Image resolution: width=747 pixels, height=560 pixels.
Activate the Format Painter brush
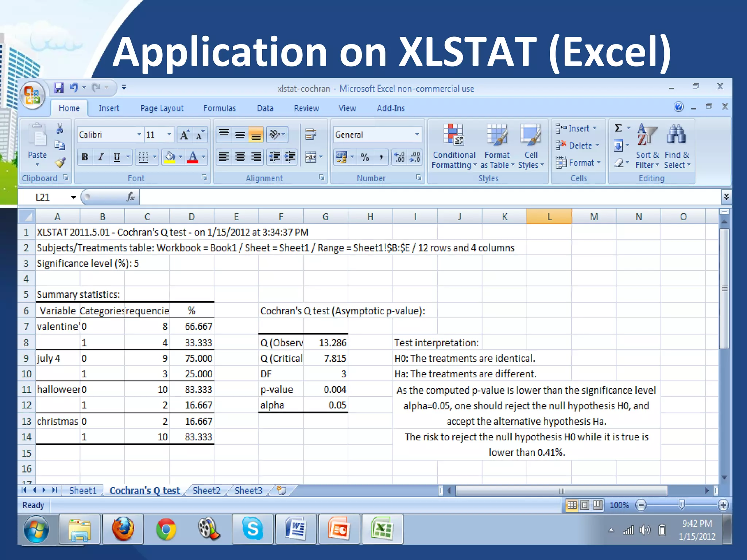pyautogui.click(x=60, y=162)
